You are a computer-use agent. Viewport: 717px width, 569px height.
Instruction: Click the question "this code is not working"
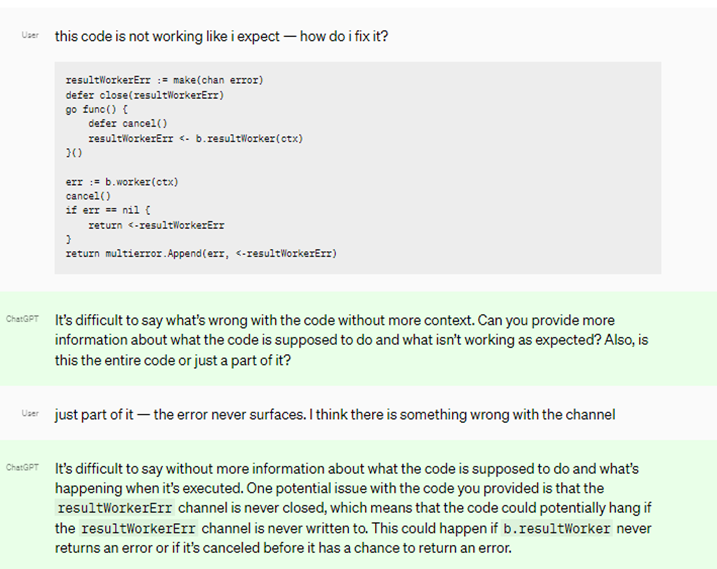[221, 36]
